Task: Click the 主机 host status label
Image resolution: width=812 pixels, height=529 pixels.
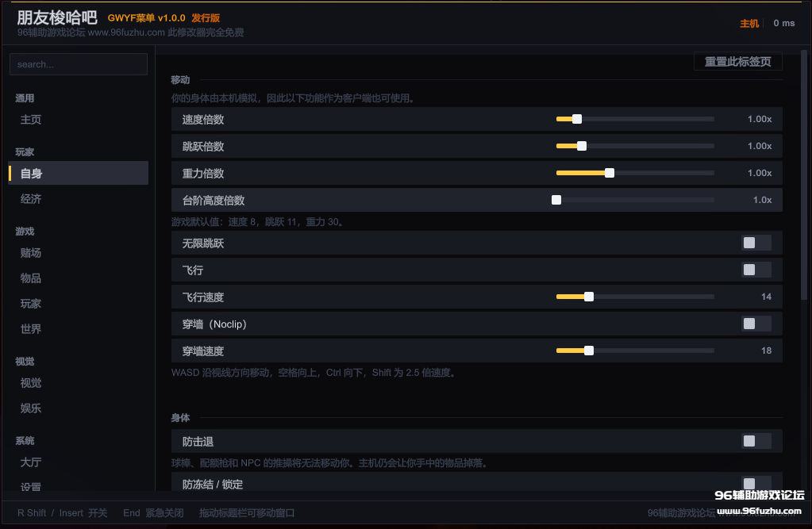Action: pos(749,23)
